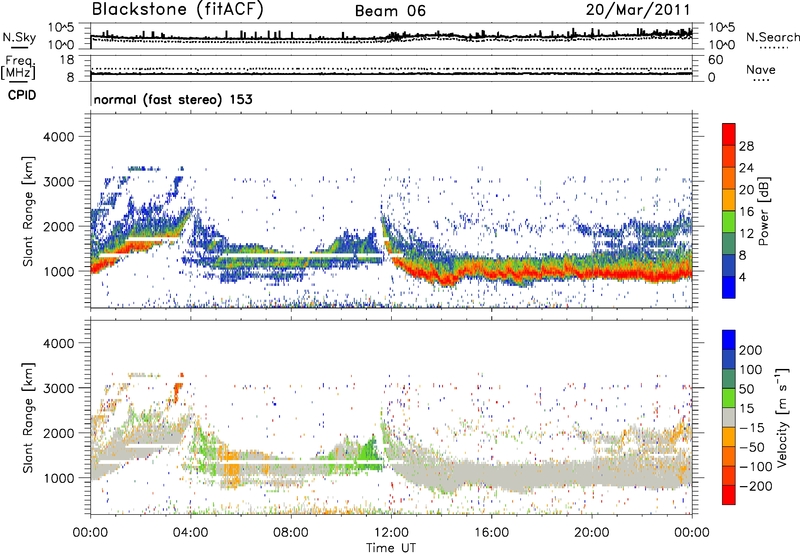Click the "4000" tick in the power panel
The image size is (800, 554).
click(59, 137)
